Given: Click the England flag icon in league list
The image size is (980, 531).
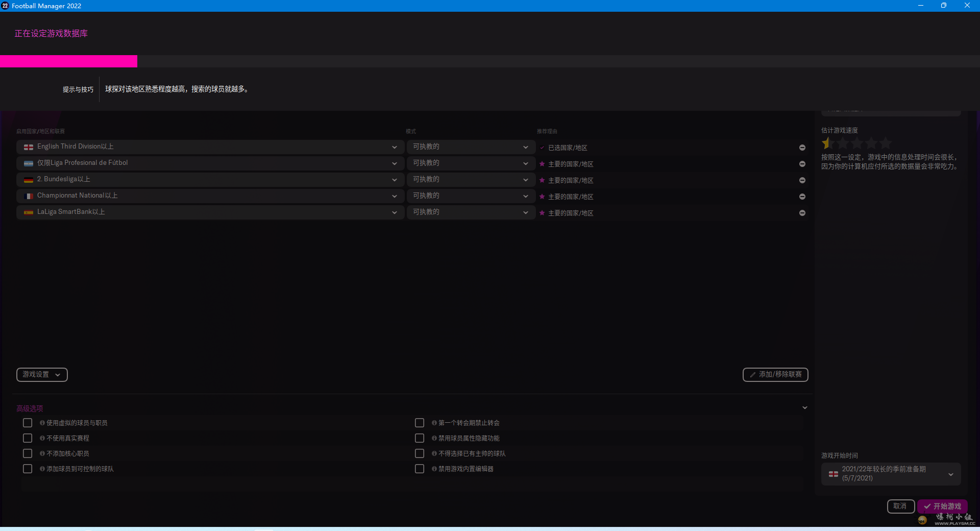Looking at the screenshot, I should [29, 147].
